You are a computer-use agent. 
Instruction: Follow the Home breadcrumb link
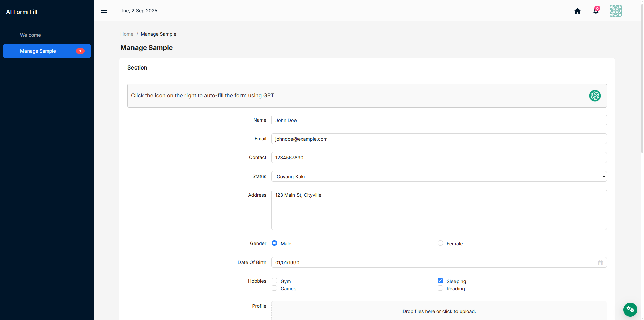coord(127,34)
